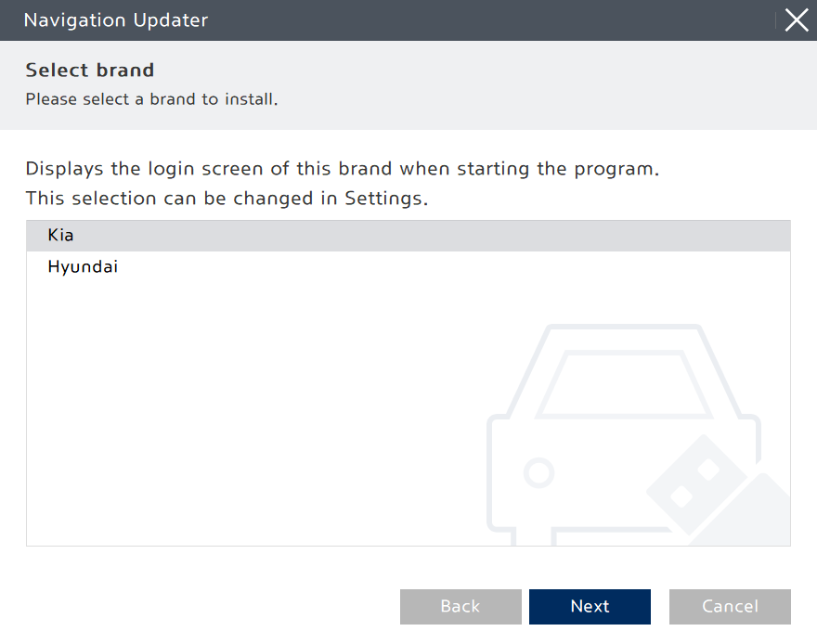This screenshot has width=817, height=644.
Task: Close the Navigation Updater window
Action: (x=797, y=19)
